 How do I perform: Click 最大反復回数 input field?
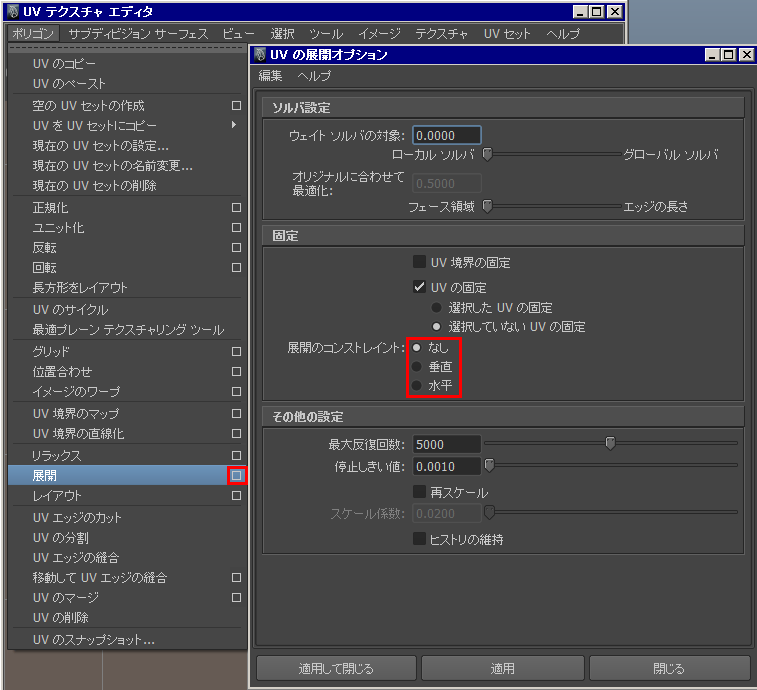(x=447, y=444)
